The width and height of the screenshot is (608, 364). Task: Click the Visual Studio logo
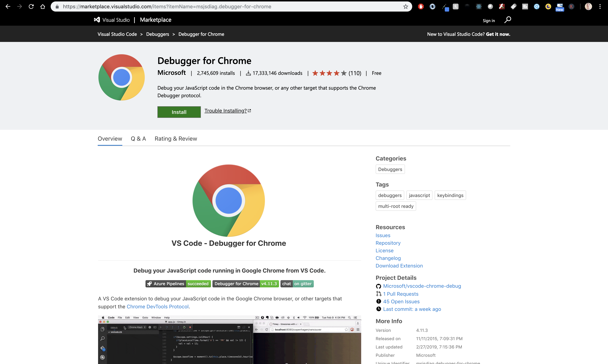112,20
